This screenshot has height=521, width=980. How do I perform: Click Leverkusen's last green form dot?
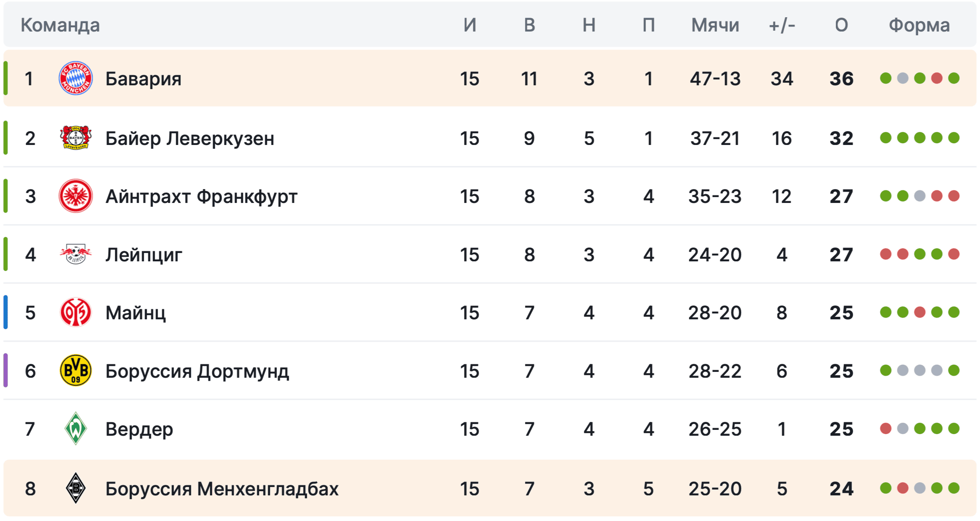click(954, 138)
